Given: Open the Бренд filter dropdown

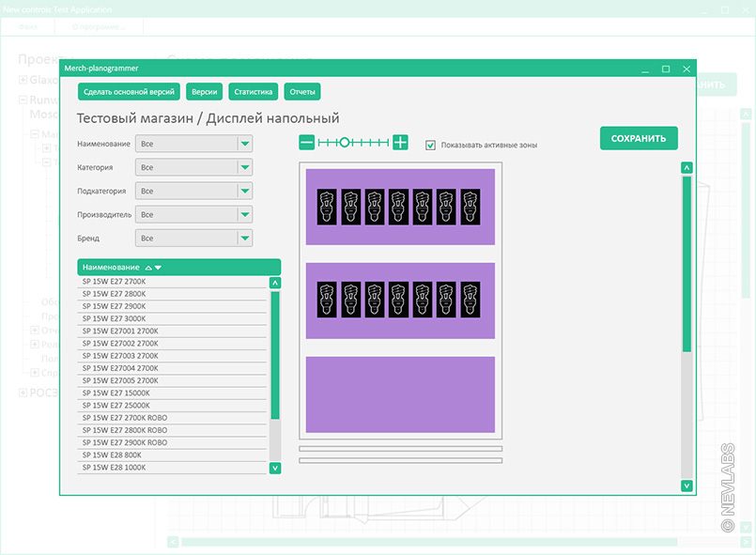Looking at the screenshot, I should [244, 239].
